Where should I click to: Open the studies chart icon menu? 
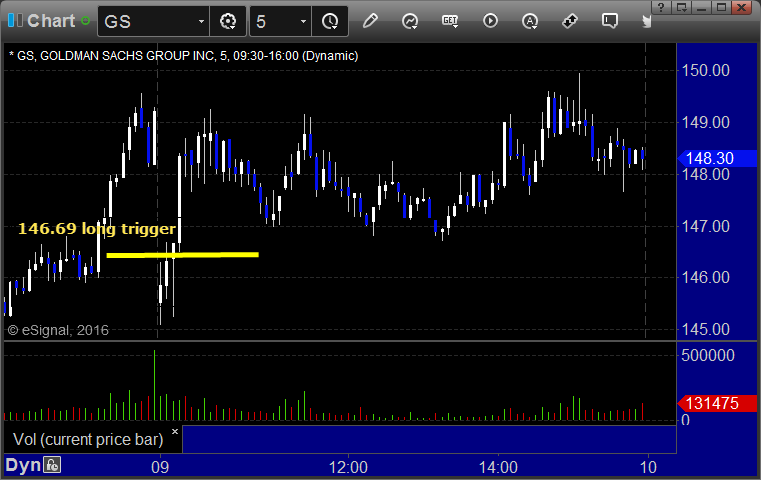click(410, 21)
